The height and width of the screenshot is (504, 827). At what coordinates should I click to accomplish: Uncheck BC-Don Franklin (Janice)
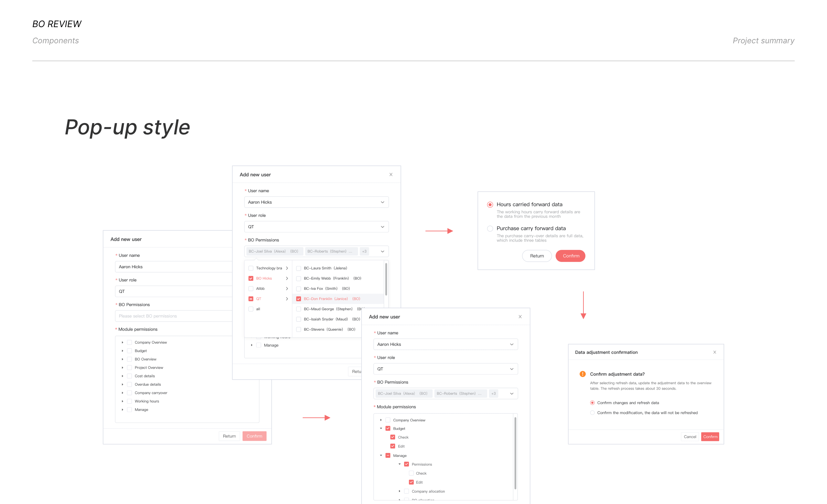298,299
